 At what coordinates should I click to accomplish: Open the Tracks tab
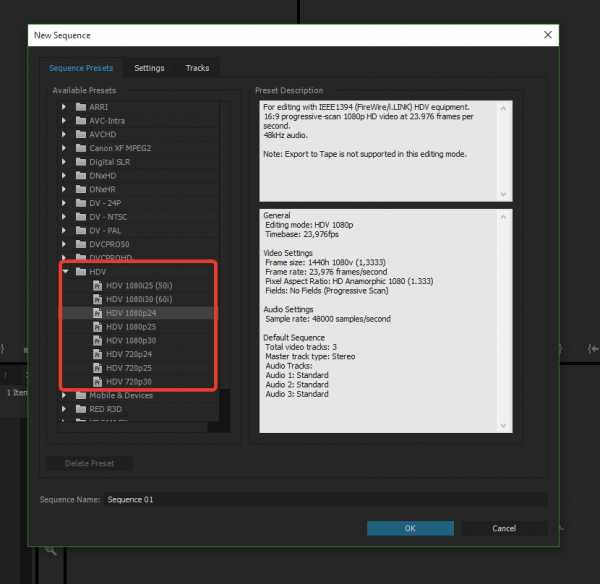tap(197, 68)
